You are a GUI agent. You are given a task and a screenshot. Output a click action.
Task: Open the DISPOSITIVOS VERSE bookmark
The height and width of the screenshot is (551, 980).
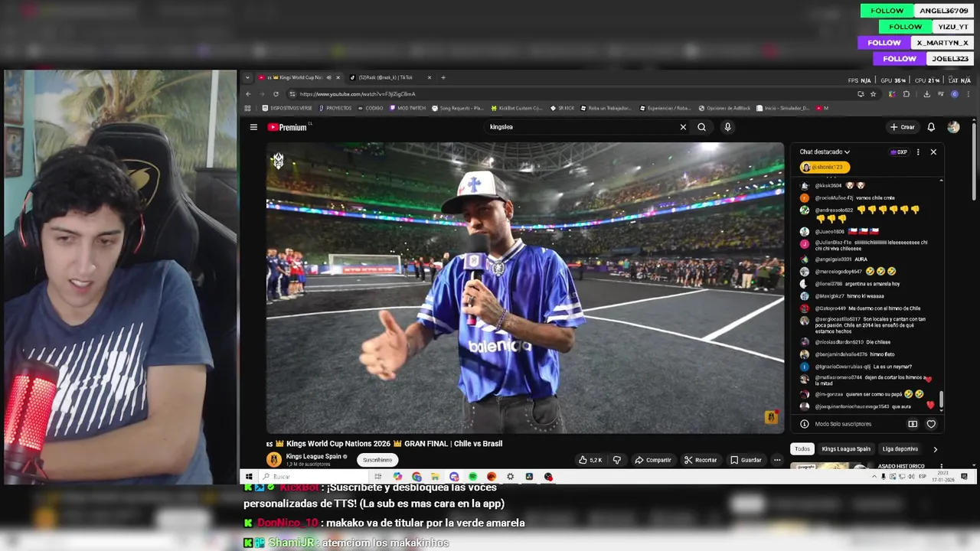coord(287,108)
